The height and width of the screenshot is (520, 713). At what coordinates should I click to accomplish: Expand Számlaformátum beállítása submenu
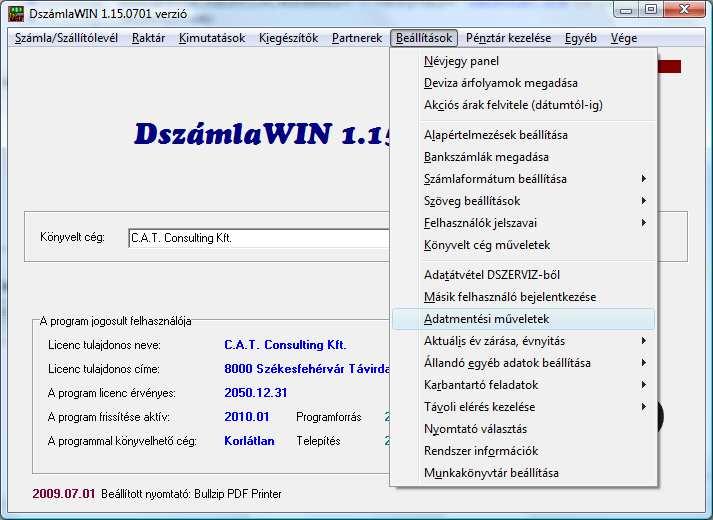[524, 179]
